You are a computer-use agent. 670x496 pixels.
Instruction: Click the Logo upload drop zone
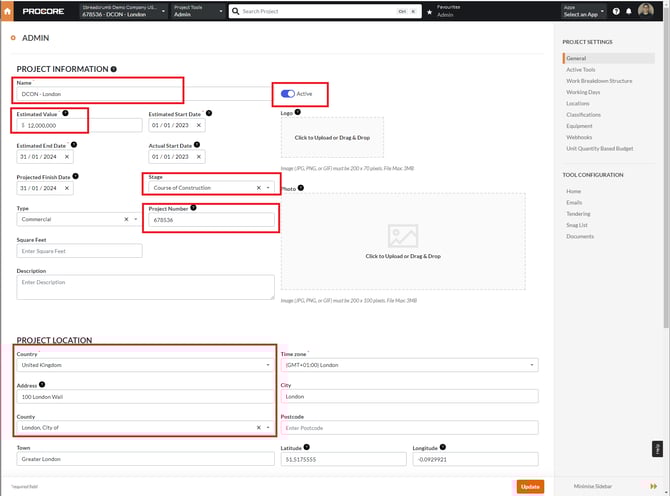pos(332,138)
